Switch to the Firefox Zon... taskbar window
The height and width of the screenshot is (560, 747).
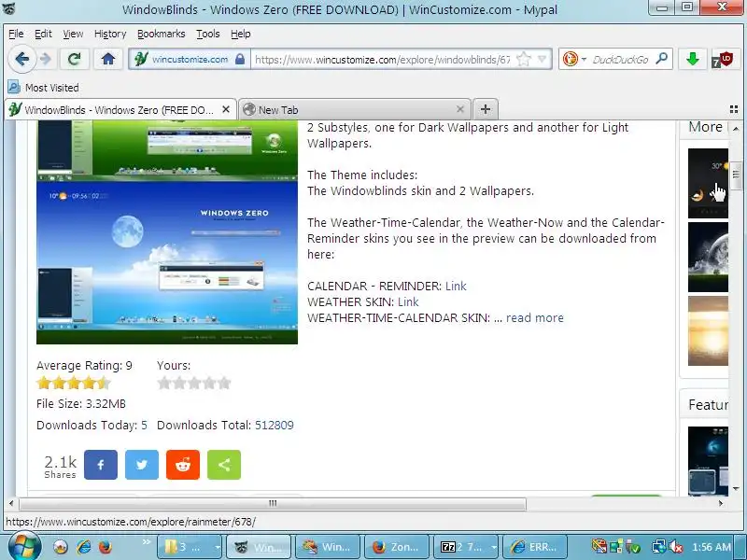tap(396, 547)
